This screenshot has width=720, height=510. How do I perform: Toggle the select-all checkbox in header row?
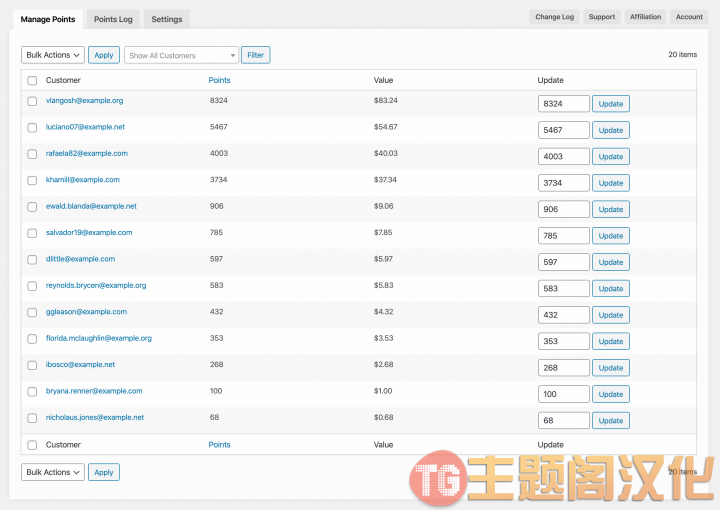click(32, 81)
